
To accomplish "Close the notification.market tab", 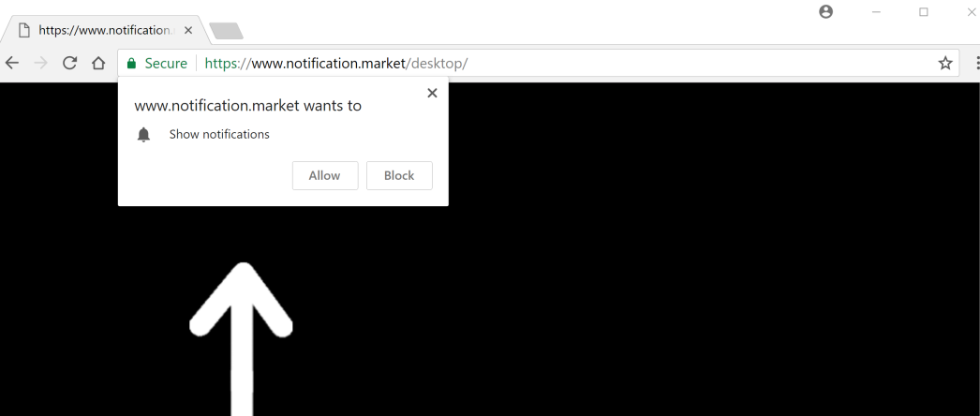I will coord(188,30).
